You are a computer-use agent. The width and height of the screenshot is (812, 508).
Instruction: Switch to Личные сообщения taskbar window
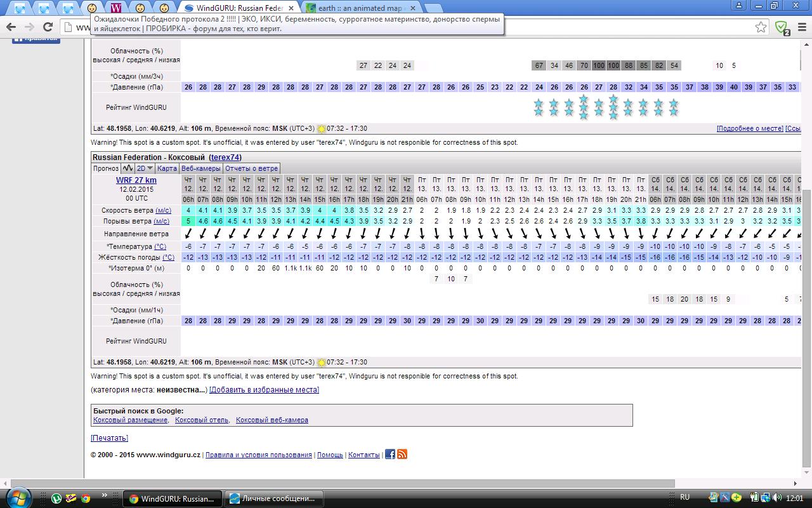(274, 498)
